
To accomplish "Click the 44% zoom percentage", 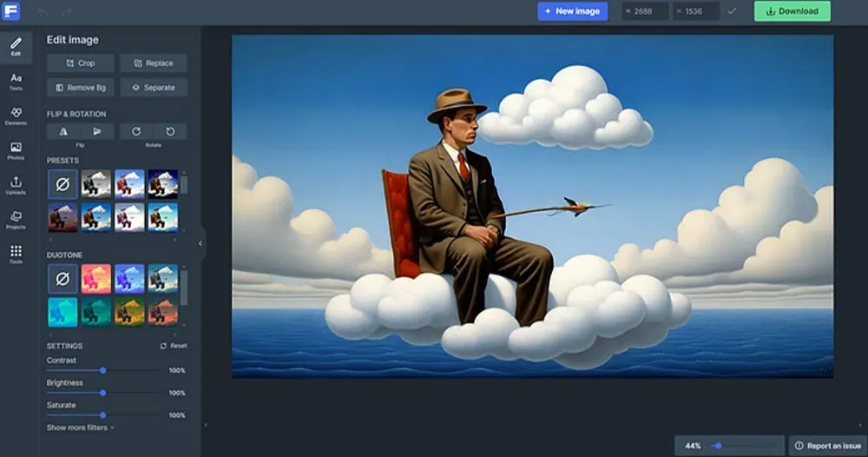I will coord(693,446).
